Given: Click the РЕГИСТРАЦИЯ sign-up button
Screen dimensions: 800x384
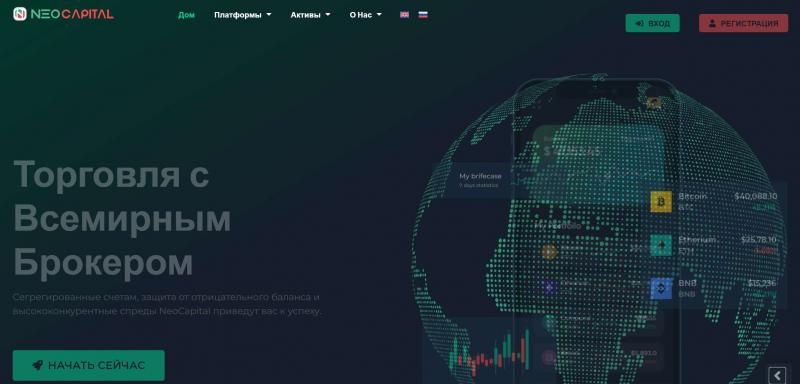Looking at the screenshot, I should click(x=743, y=23).
